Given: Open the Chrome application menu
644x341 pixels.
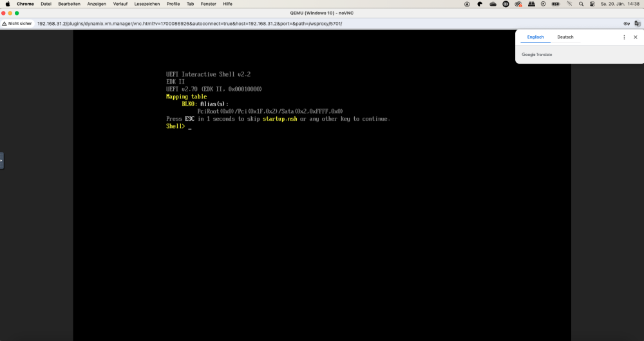Looking at the screenshot, I should (x=25, y=4).
